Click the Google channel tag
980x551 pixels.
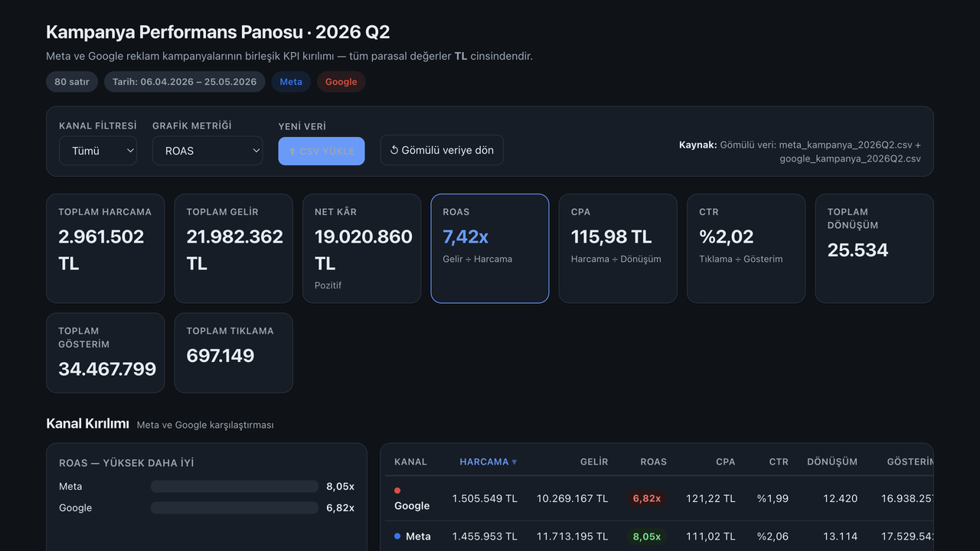[341, 82]
